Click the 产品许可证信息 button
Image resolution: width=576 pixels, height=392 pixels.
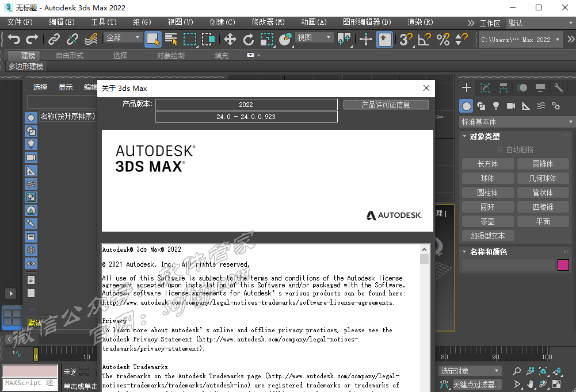[x=386, y=105]
